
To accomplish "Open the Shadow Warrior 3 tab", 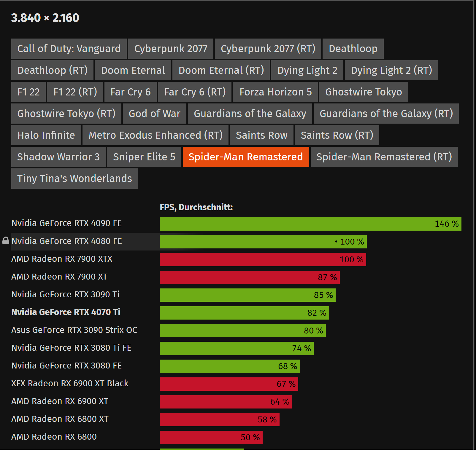I will (x=58, y=157).
